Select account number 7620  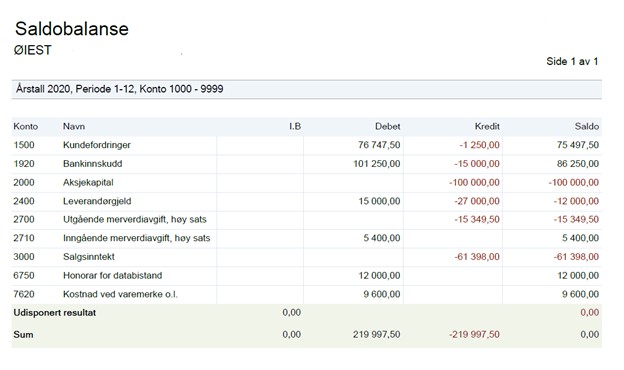tap(24, 294)
